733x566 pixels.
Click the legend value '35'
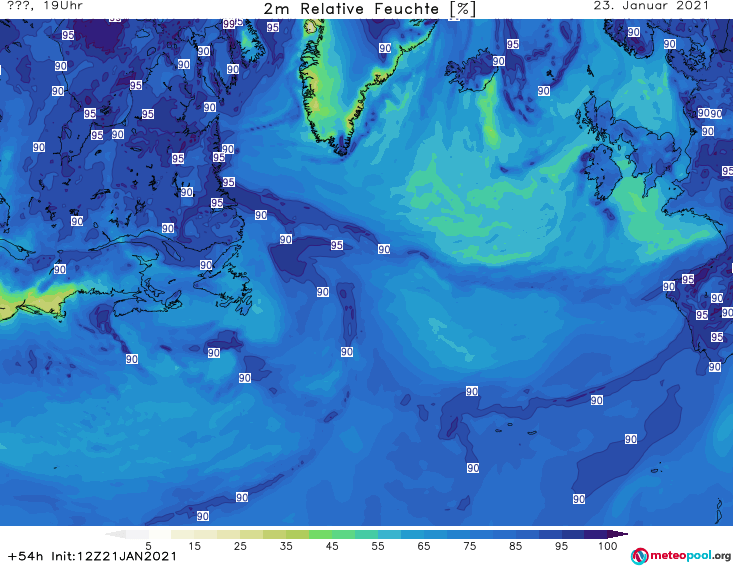click(286, 546)
